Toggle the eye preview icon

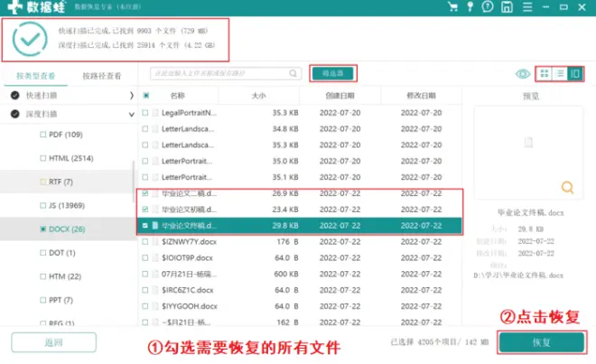(523, 73)
